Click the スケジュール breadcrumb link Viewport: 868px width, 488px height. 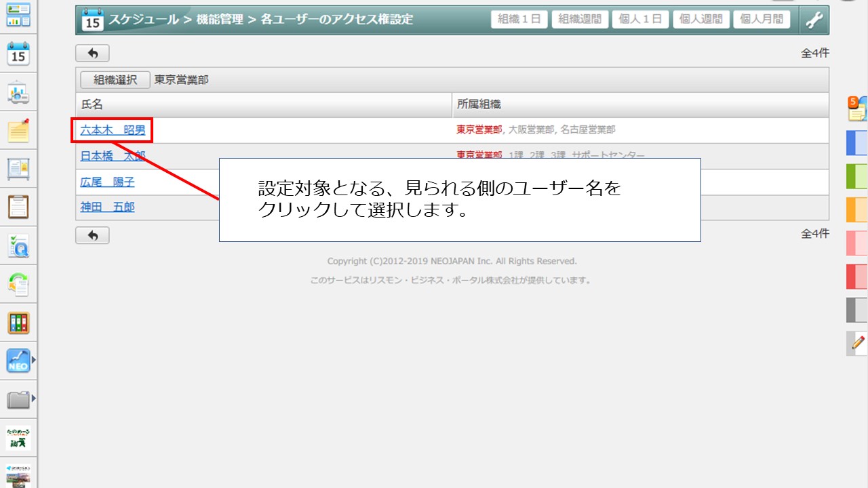[x=144, y=20]
